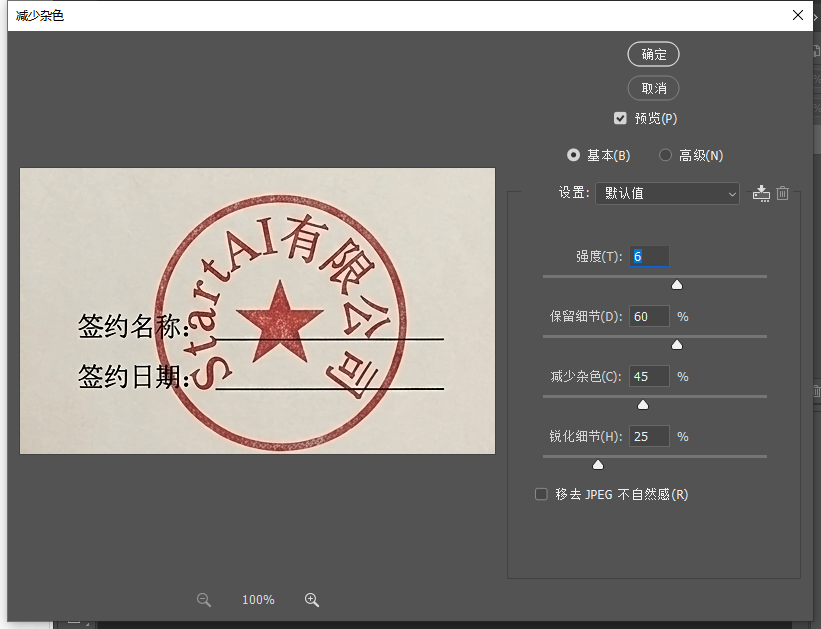The width and height of the screenshot is (821, 629).
Task: Click the 锐化细节(H) percentage field
Action: point(649,436)
